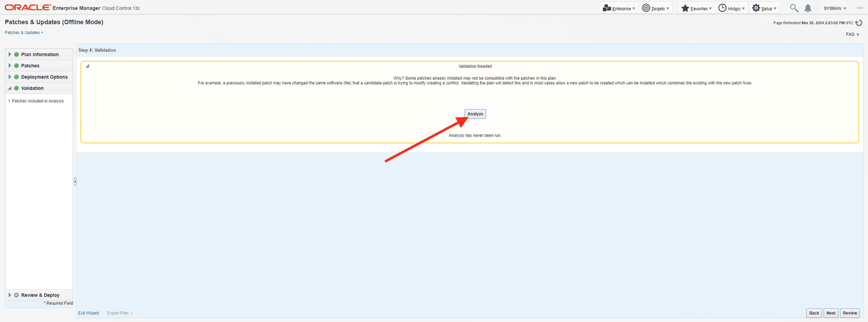This screenshot has width=868, height=322.
Task: Collapse the Validation Needed panel
Action: click(x=87, y=66)
